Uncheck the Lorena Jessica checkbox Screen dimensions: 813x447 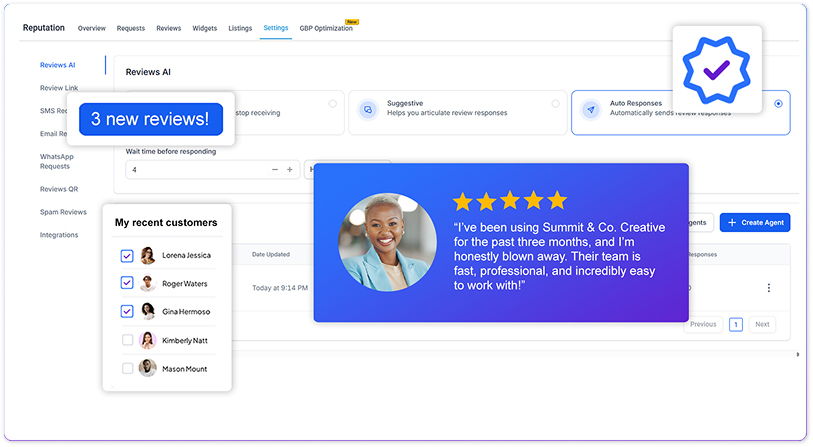127,256
